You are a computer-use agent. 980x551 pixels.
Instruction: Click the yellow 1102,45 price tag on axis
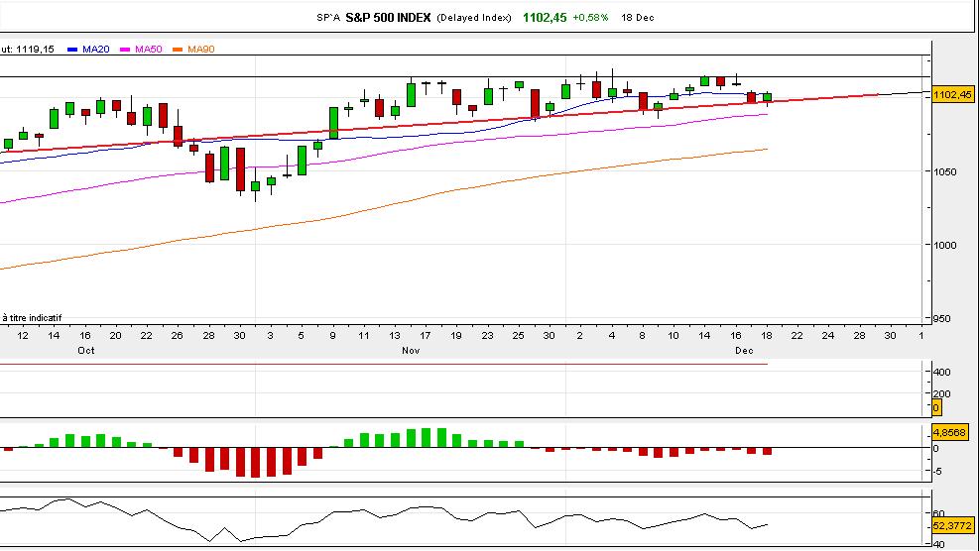click(952, 95)
